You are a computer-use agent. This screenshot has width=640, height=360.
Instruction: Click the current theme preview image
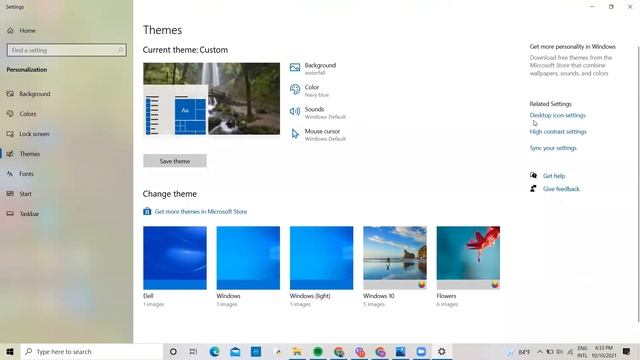211,99
